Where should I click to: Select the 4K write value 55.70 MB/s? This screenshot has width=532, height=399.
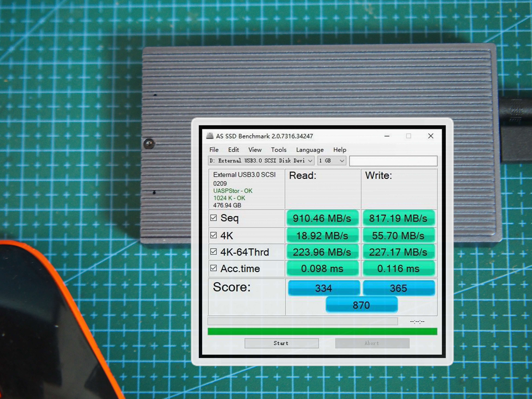pos(399,235)
